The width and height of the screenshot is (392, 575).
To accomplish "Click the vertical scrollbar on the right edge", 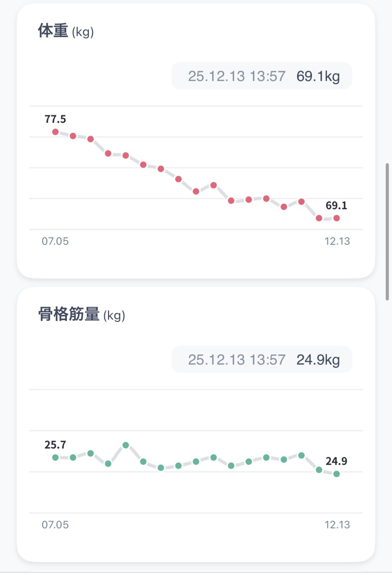I will (387, 232).
